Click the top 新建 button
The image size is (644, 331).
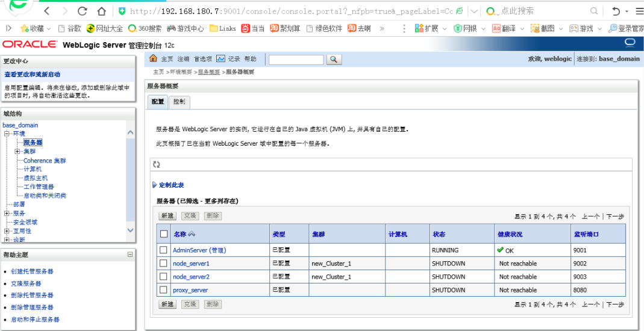point(167,216)
